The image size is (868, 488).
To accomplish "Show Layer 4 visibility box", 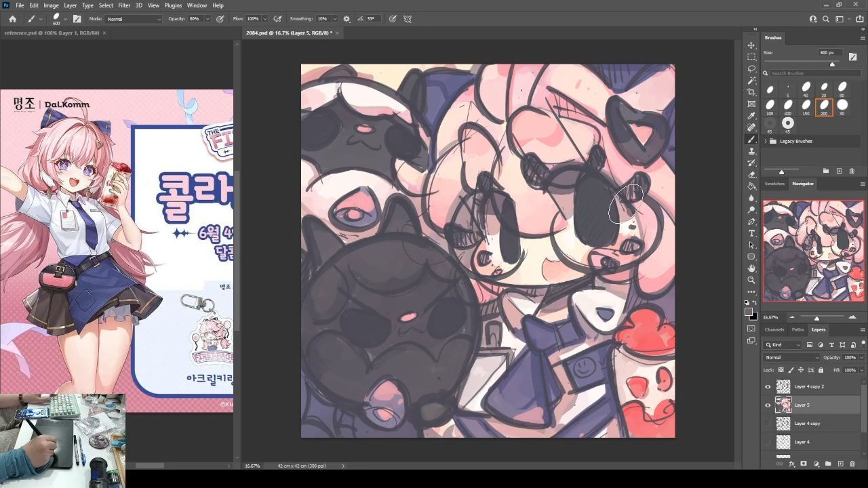I will (x=768, y=442).
